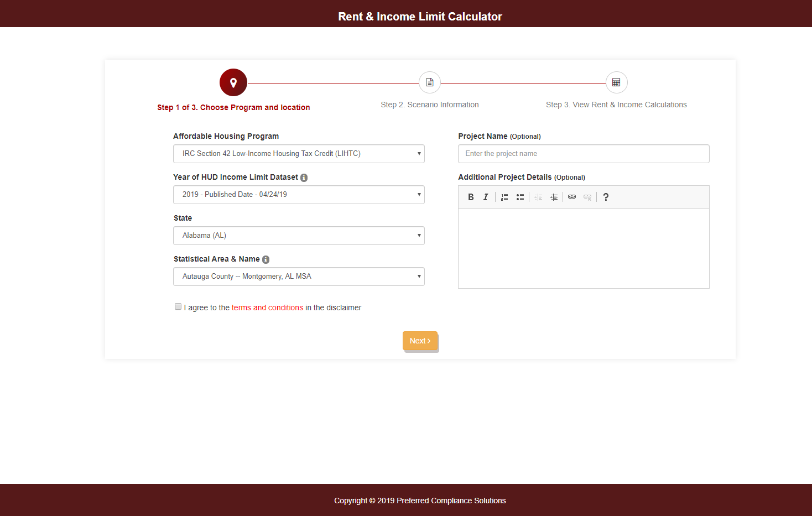Insert a numbered list in the editor

[504, 197]
